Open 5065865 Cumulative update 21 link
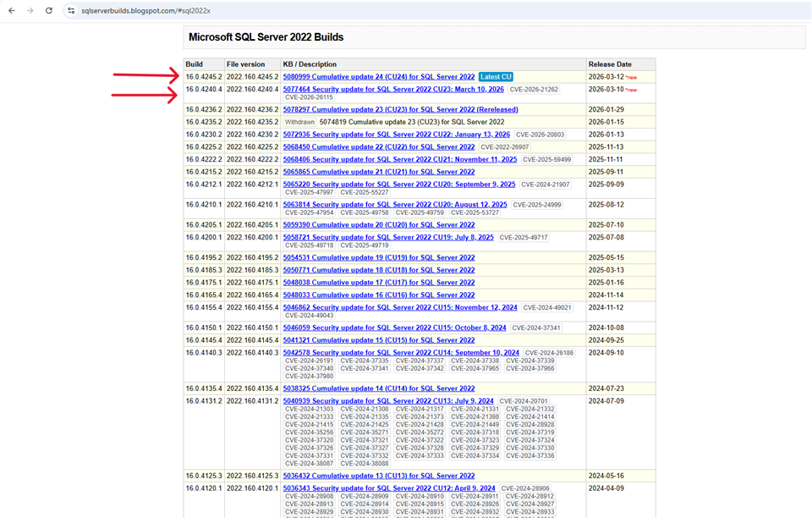This screenshot has height=518, width=812. click(378, 172)
